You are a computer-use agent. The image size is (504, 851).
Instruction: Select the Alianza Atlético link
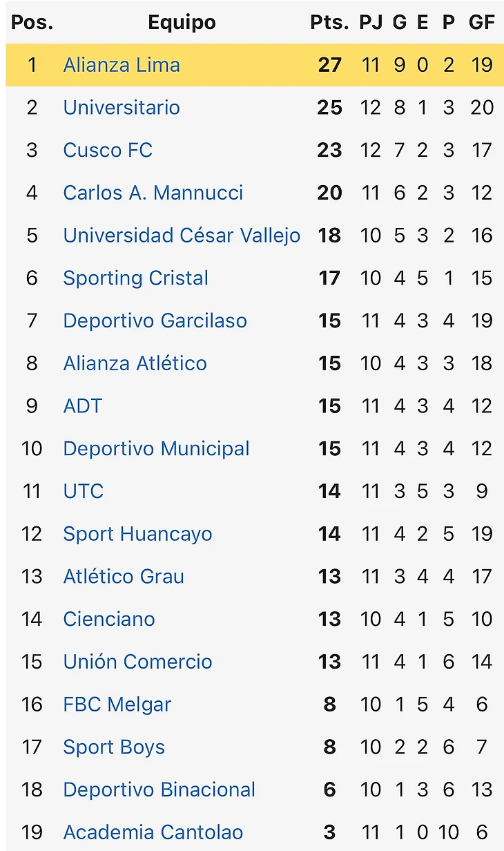[135, 363]
